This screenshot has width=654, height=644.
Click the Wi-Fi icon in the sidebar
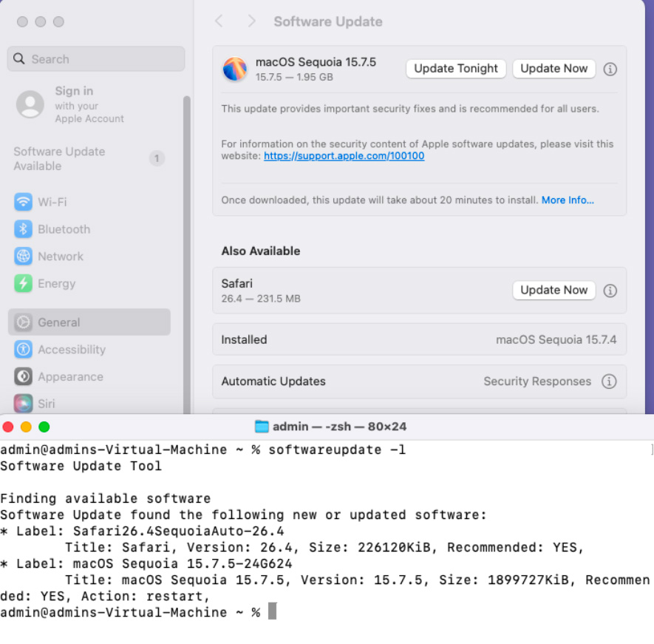[23, 202]
